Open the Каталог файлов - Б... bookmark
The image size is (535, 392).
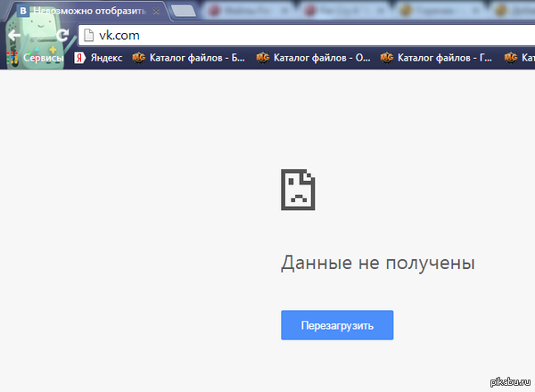[188, 57]
